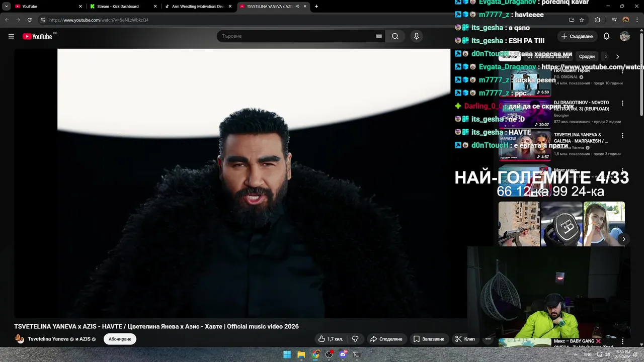Open options for DJ DRAGOTINOV suggested video
Screen dimensions: 644x362
pyautogui.click(x=622, y=103)
